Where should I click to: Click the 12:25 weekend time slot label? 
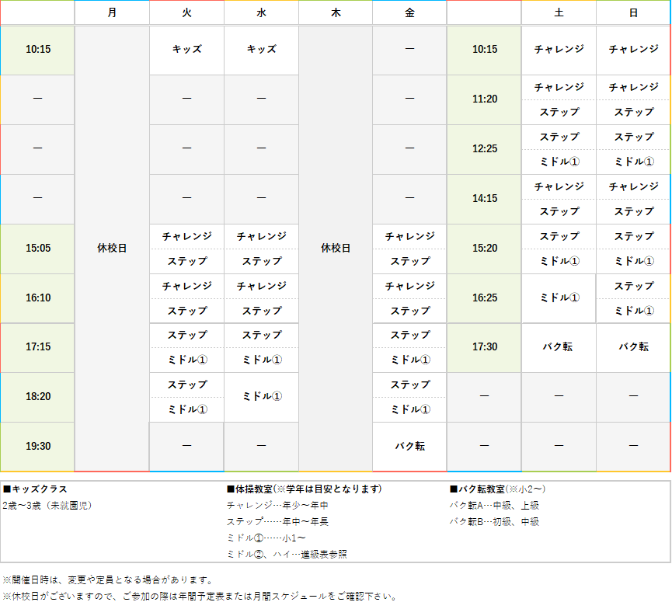[484, 149]
